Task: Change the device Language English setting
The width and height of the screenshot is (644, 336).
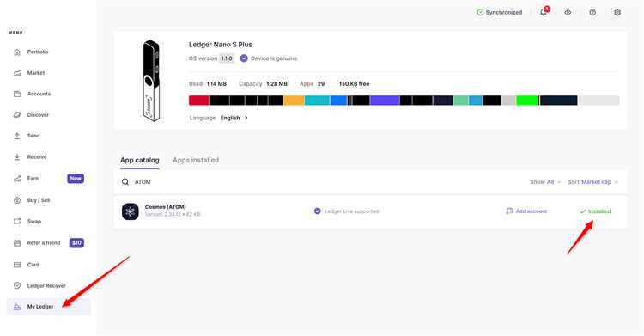Action: (x=234, y=118)
